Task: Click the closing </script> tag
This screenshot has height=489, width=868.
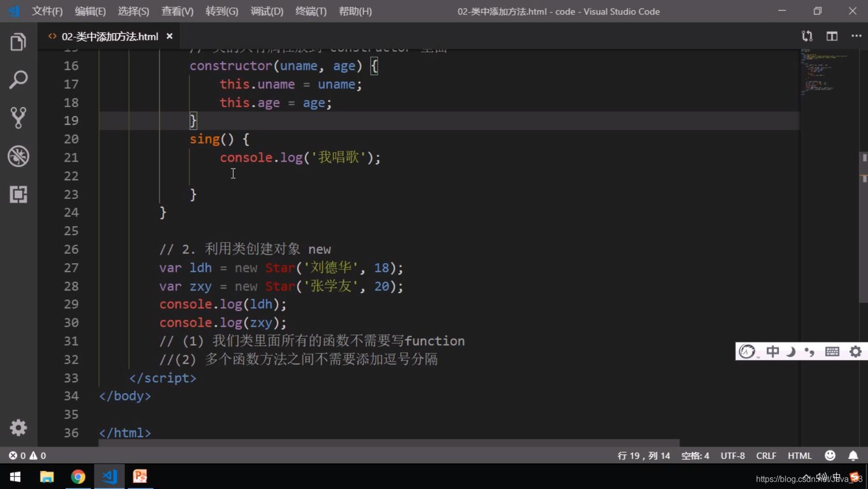Action: 163,378
